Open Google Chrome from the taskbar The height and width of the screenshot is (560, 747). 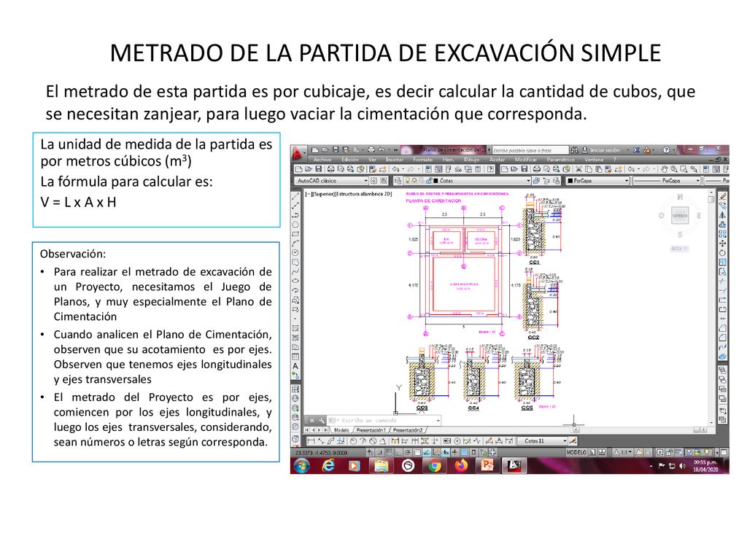pyautogui.click(x=433, y=465)
